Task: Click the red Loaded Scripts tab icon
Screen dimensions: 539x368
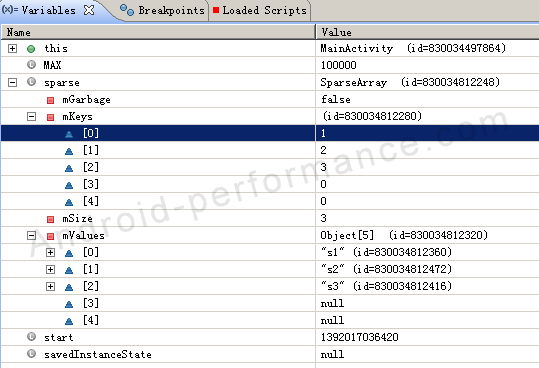Action: click(x=216, y=10)
